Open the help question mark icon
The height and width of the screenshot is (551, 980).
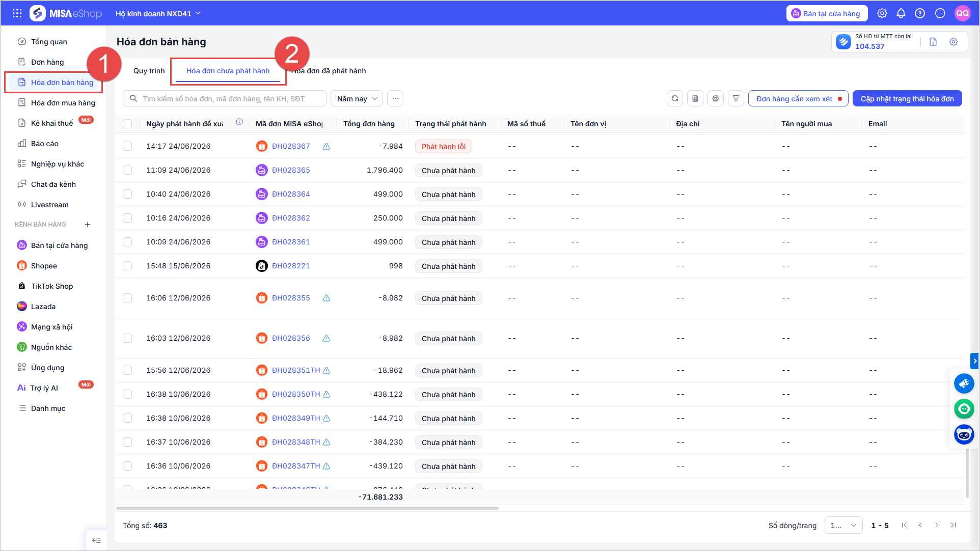coord(920,14)
